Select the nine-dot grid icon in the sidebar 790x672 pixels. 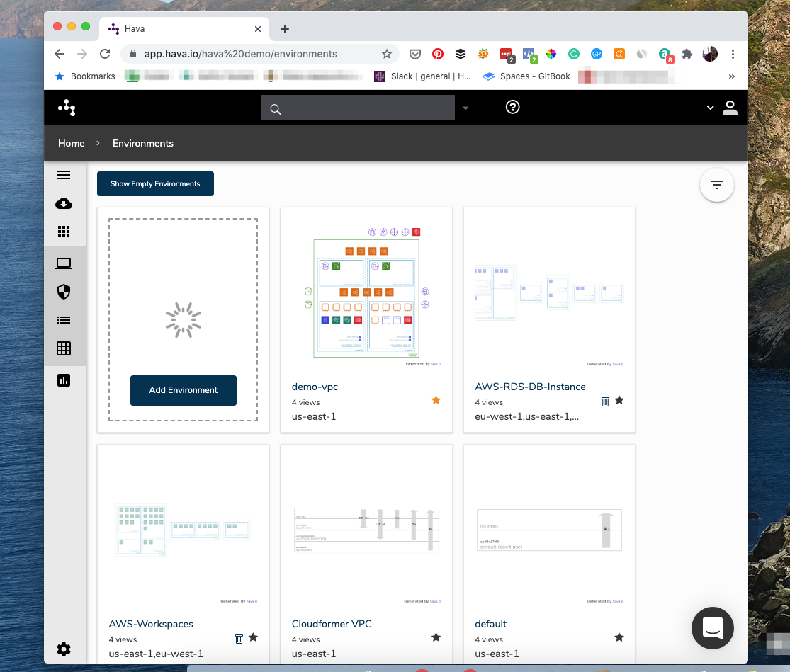pyautogui.click(x=64, y=232)
